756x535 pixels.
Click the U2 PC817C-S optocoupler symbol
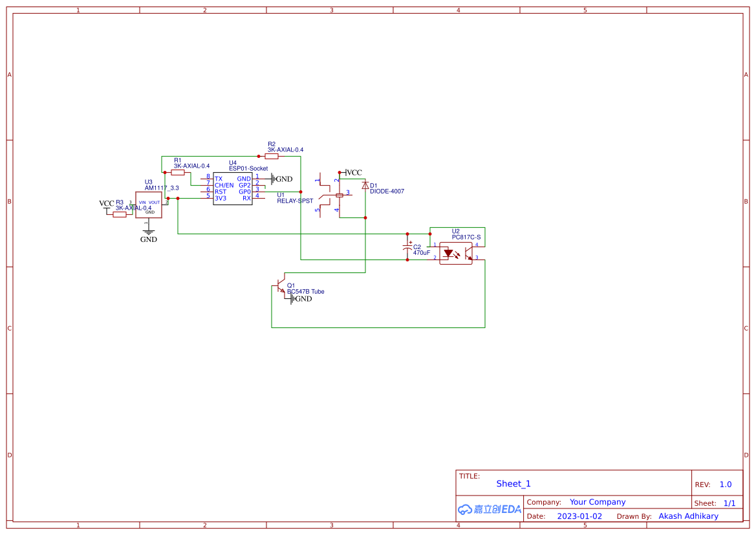pos(455,254)
